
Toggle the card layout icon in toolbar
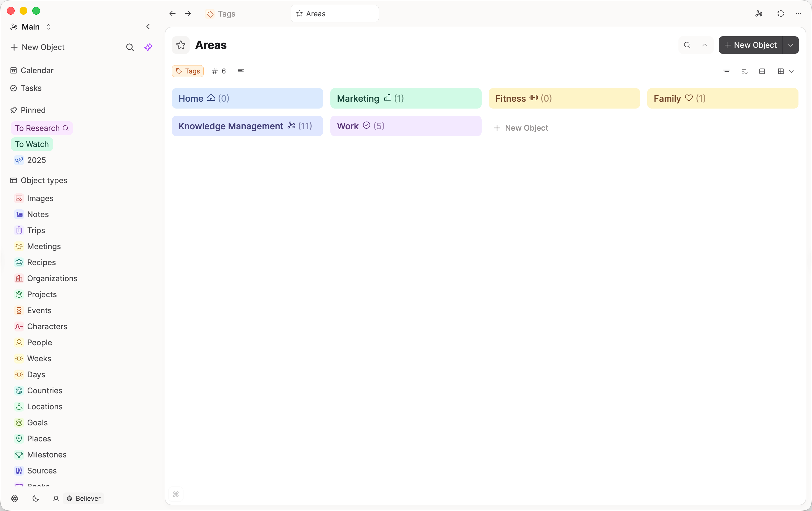click(762, 71)
